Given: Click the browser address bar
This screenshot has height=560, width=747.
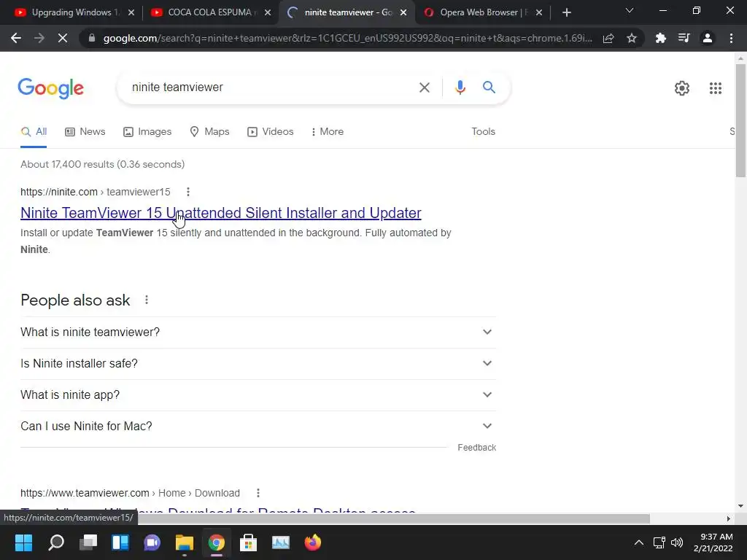Looking at the screenshot, I should point(348,38).
